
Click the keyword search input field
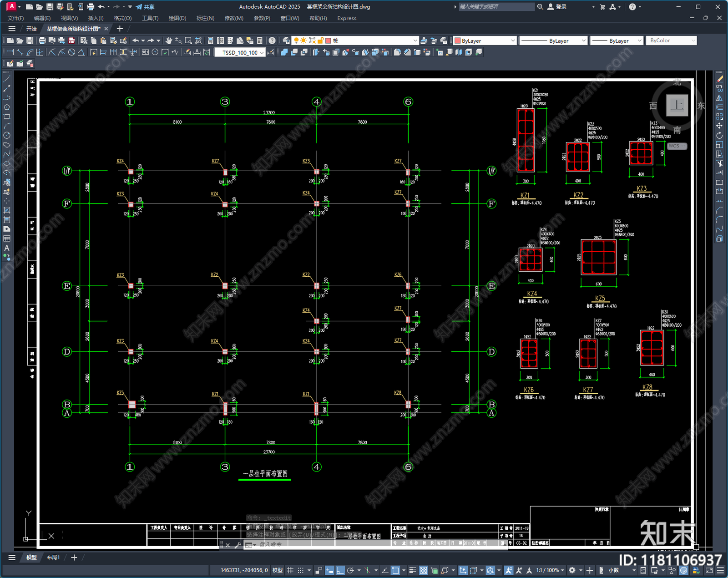point(496,7)
